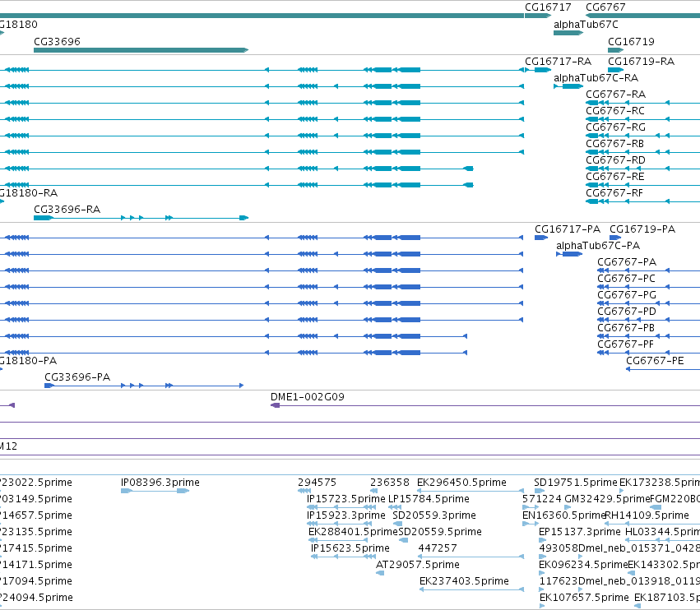Select the EK096234.5prime EST label
This screenshot has height=610, width=700.
coord(583,565)
